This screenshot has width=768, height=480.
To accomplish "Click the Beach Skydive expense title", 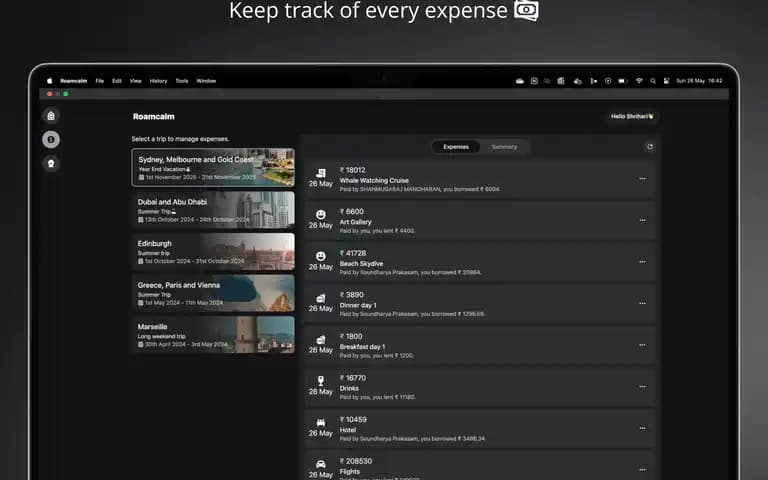I will [x=361, y=264].
